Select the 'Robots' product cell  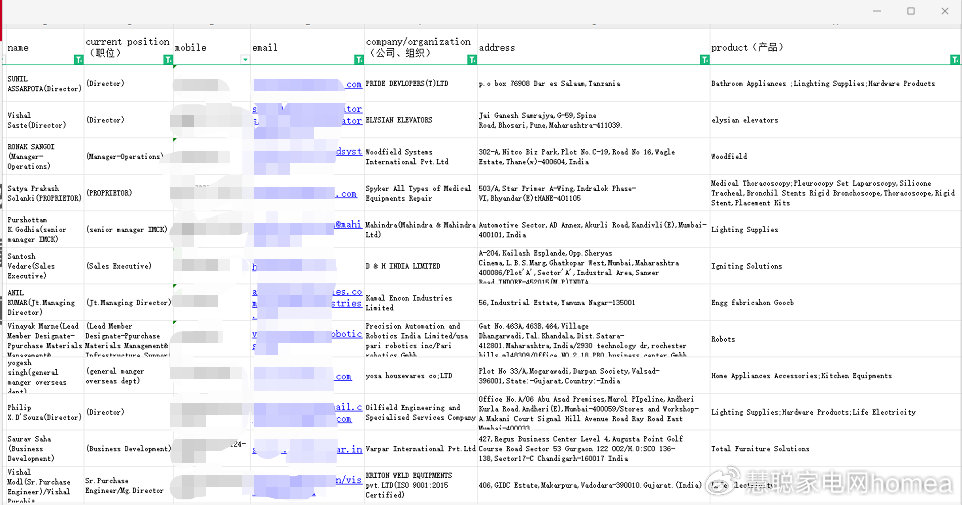pyautogui.click(x=835, y=339)
